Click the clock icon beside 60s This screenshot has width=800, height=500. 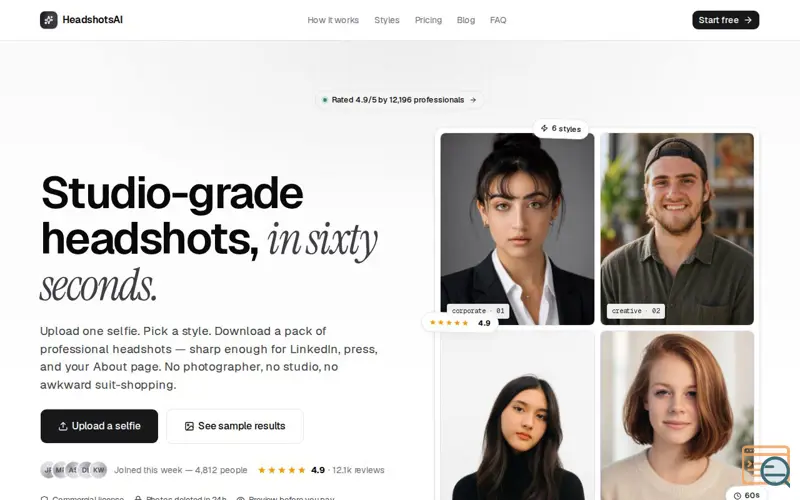coord(737,495)
